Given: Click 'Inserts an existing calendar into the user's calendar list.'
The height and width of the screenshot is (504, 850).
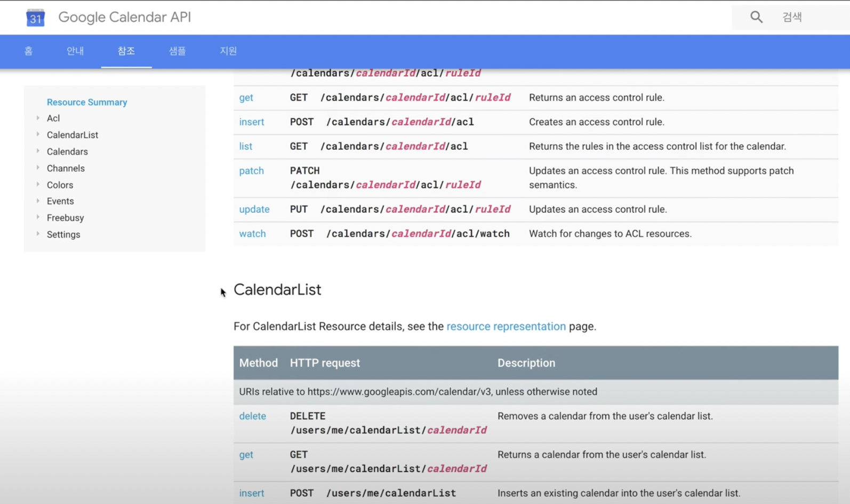Looking at the screenshot, I should pos(619,493).
